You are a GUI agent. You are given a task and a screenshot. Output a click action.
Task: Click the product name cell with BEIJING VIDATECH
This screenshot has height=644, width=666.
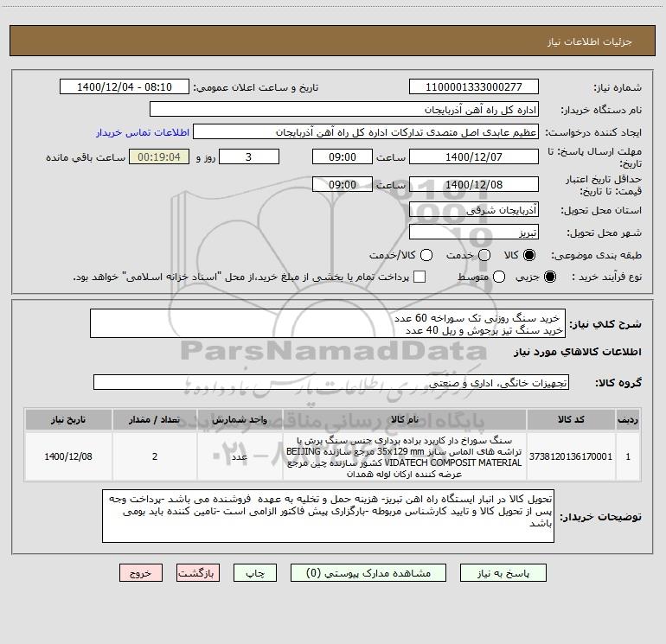405,456
